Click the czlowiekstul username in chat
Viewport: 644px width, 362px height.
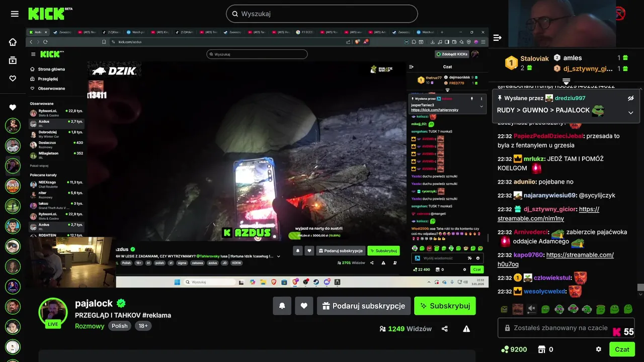point(552,278)
